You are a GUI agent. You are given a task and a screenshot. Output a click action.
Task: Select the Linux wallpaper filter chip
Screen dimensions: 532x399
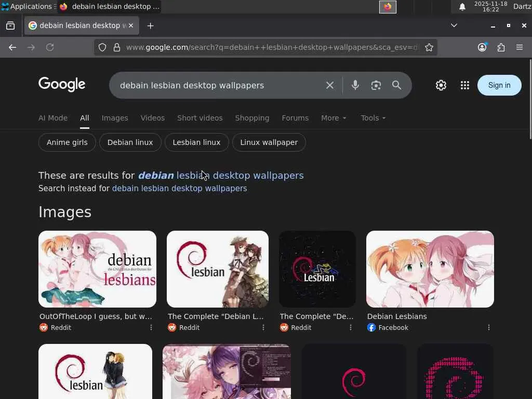pyautogui.click(x=269, y=142)
